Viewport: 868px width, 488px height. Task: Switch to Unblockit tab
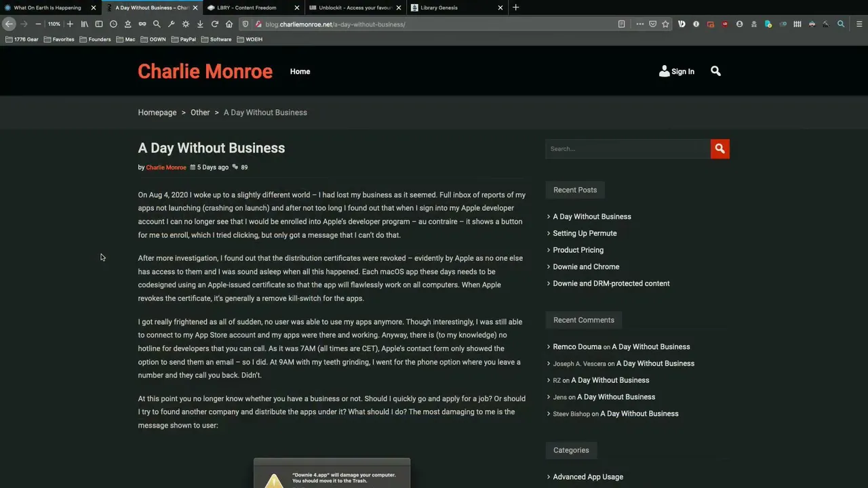(x=355, y=7)
